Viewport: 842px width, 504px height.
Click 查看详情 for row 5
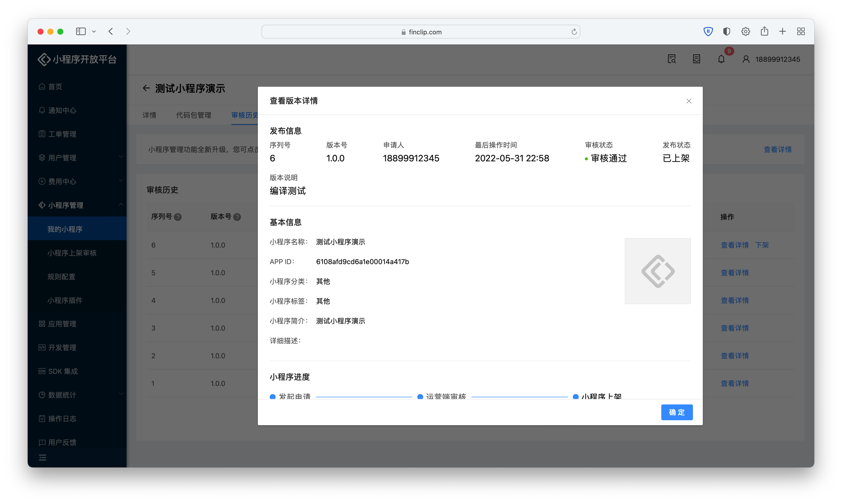point(735,273)
